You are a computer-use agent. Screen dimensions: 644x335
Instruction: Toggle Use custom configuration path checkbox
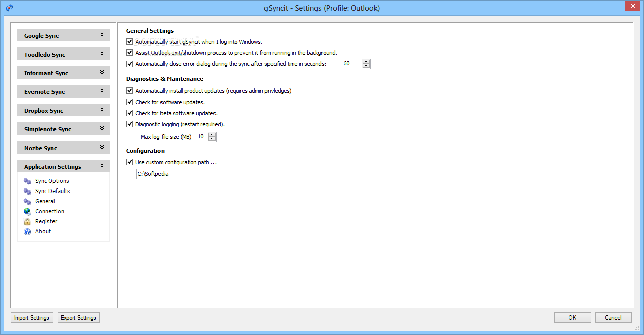click(x=129, y=162)
